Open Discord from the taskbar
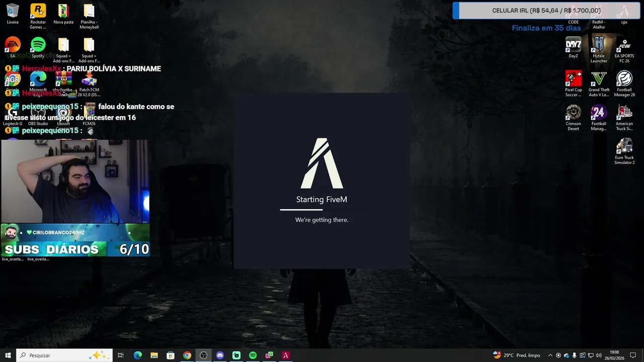This screenshot has width=644, height=362. (x=220, y=355)
